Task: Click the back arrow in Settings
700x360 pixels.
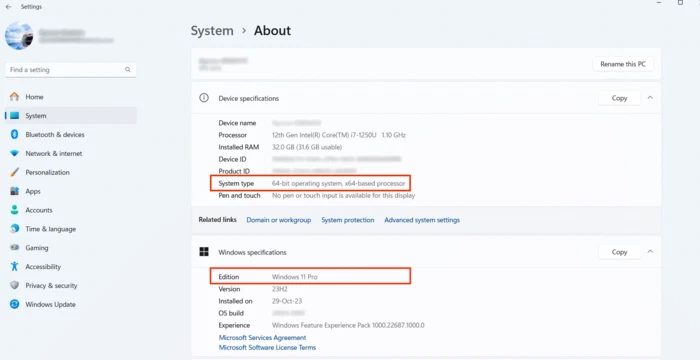Action: pyautogui.click(x=8, y=7)
